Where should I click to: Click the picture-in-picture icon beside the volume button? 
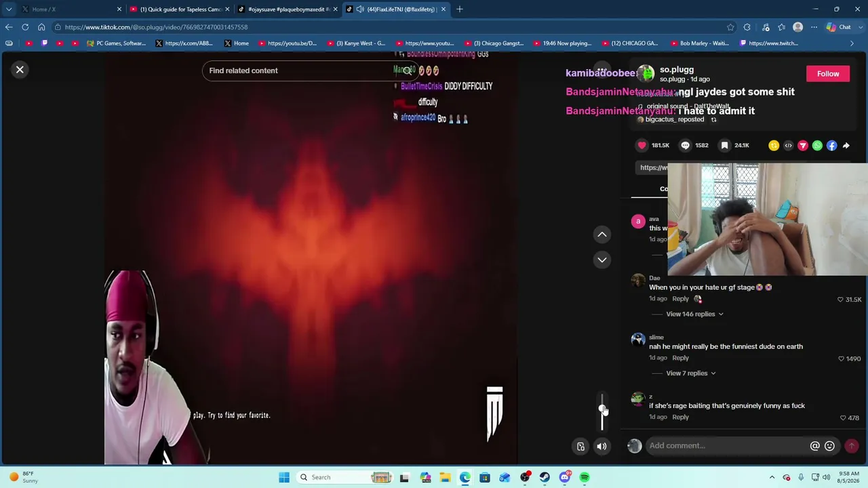point(580,446)
